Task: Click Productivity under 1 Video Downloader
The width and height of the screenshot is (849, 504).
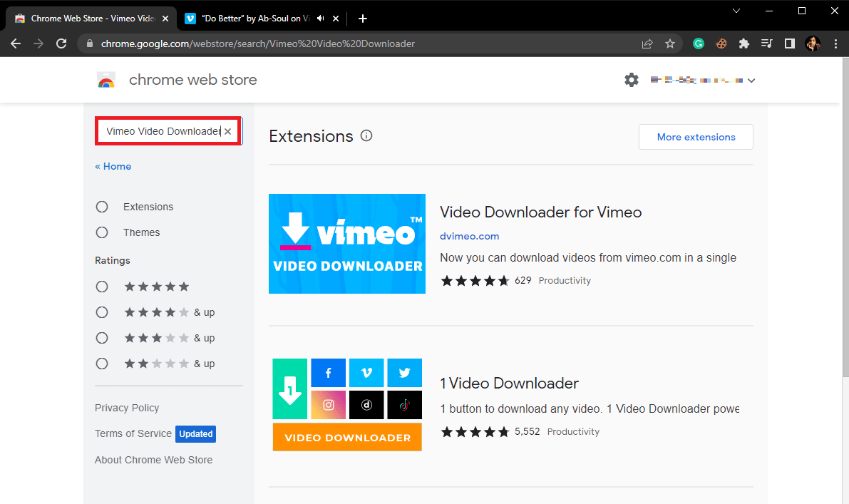Action: [x=573, y=431]
